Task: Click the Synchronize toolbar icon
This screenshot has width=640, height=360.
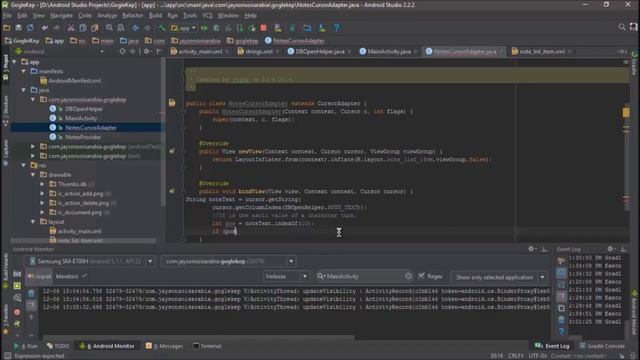Action: pos(30,28)
